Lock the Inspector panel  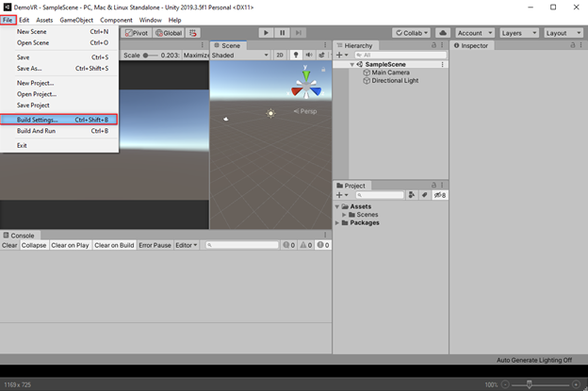573,45
